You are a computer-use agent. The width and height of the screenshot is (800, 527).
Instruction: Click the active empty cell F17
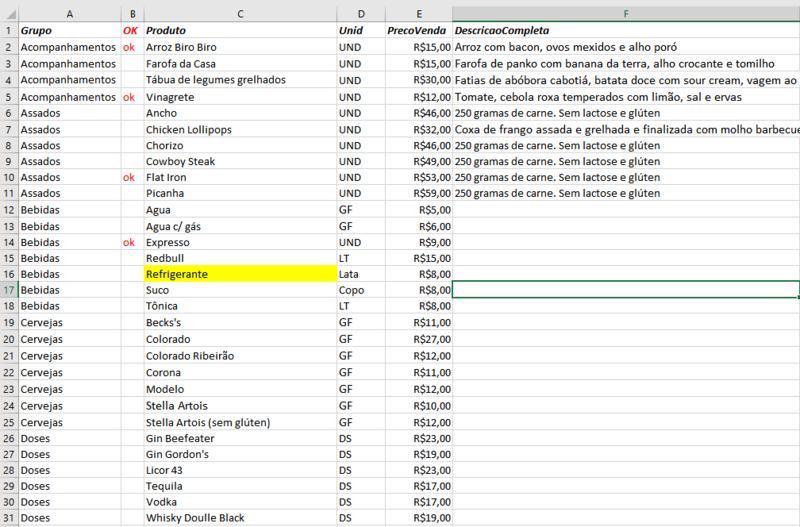click(626, 290)
